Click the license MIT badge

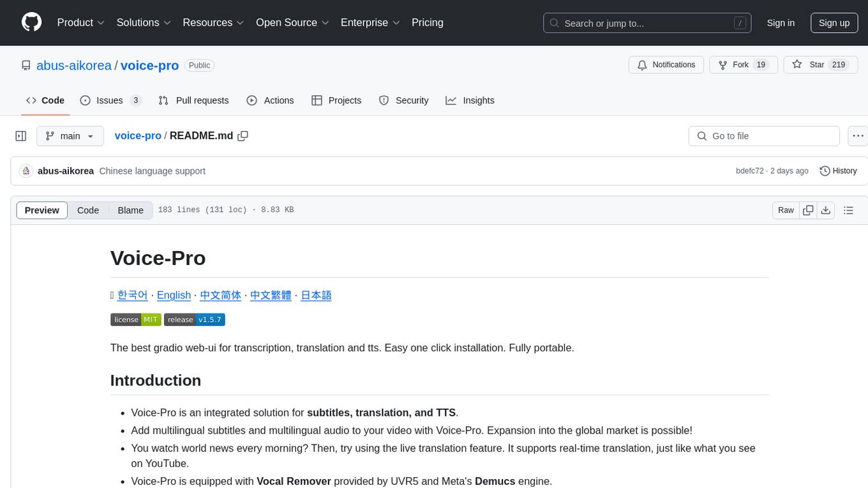pyautogui.click(x=136, y=319)
